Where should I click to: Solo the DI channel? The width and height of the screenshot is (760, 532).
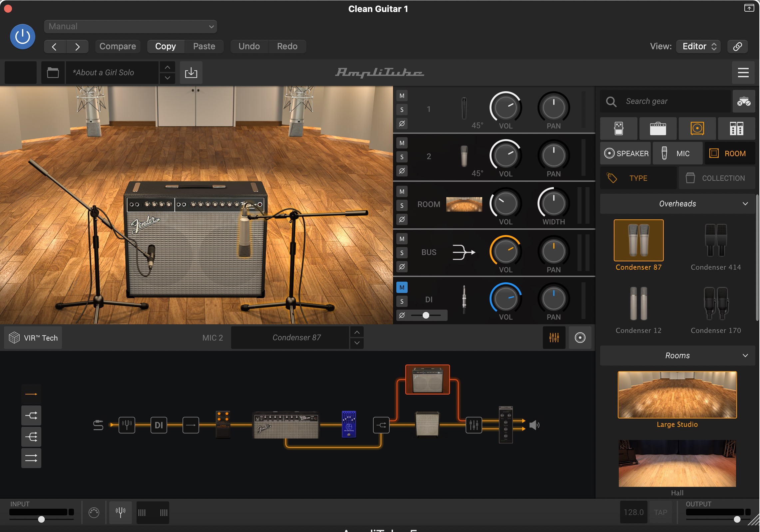point(402,301)
